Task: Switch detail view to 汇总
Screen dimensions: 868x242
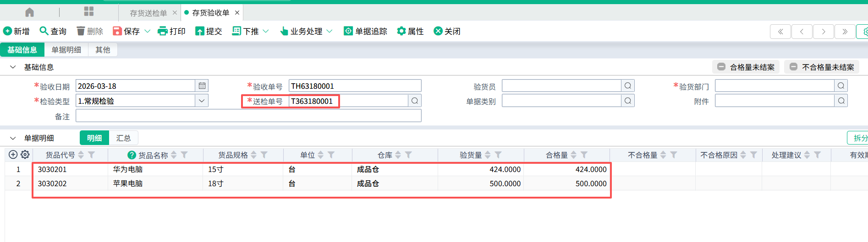Action: click(x=123, y=138)
